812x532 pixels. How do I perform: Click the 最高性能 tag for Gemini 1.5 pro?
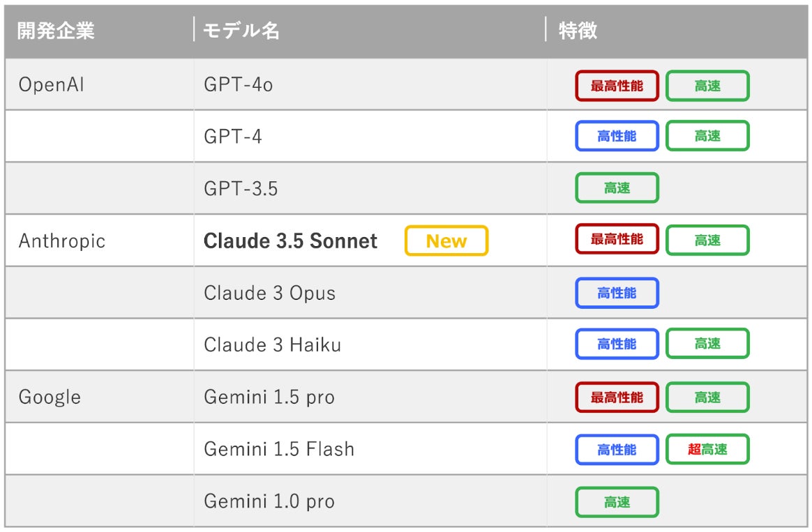point(617,397)
